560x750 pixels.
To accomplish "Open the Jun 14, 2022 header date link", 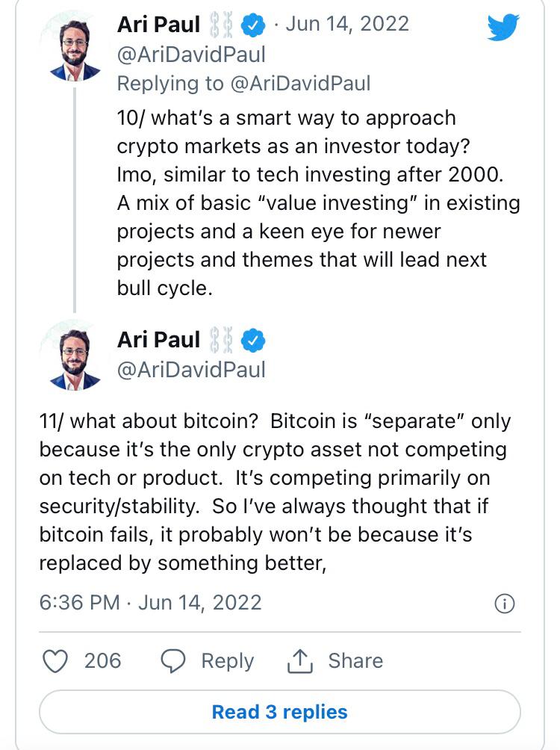I will click(347, 24).
